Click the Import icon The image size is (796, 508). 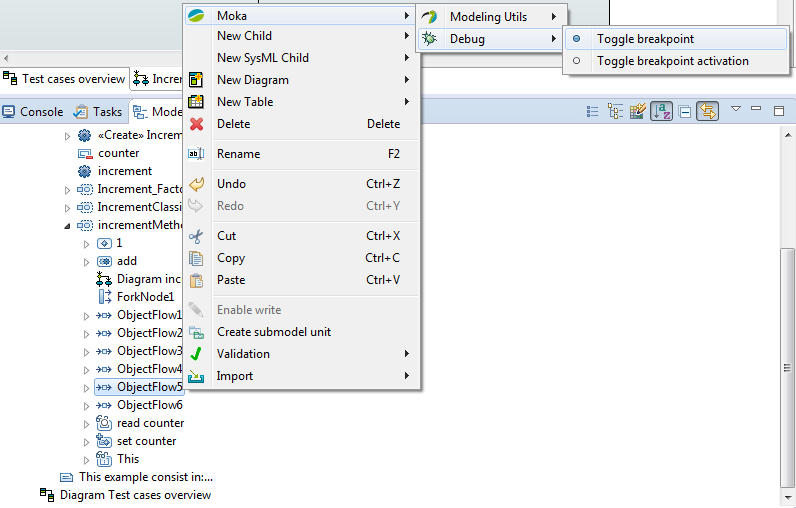tap(196, 376)
